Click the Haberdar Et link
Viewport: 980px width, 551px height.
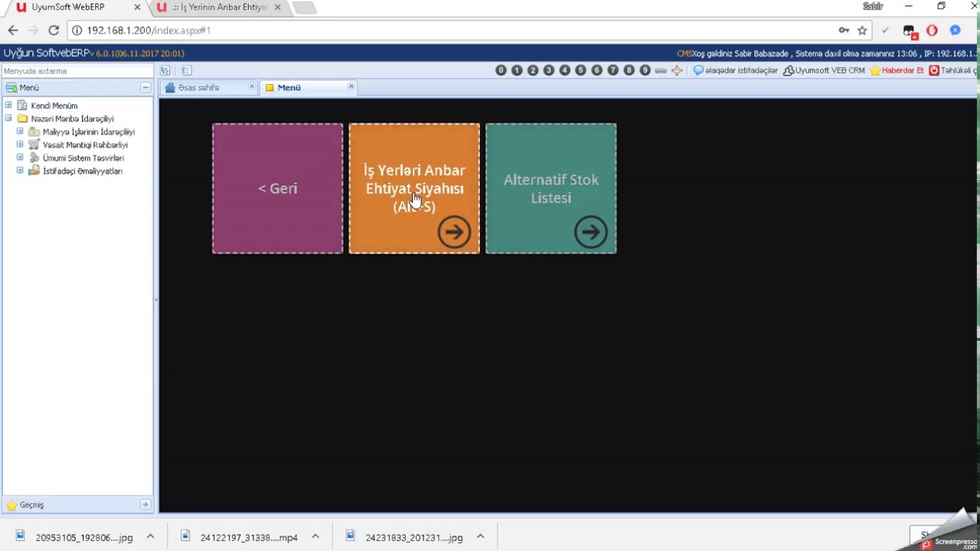(x=897, y=70)
